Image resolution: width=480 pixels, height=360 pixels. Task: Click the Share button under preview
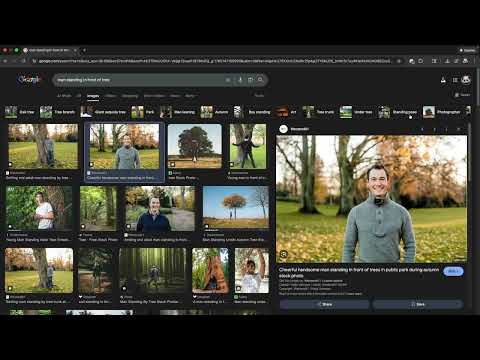point(324,304)
